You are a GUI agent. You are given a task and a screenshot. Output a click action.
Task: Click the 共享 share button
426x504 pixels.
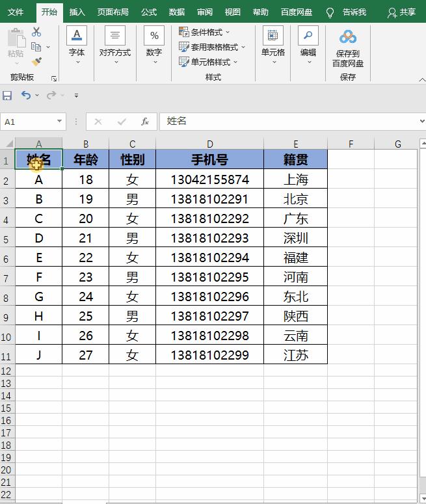coord(401,12)
